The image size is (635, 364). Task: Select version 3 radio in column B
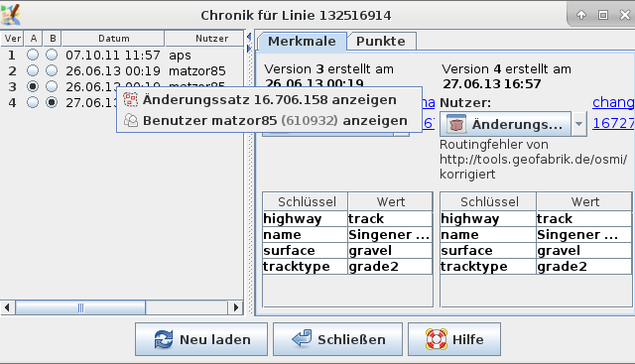pos(52,86)
